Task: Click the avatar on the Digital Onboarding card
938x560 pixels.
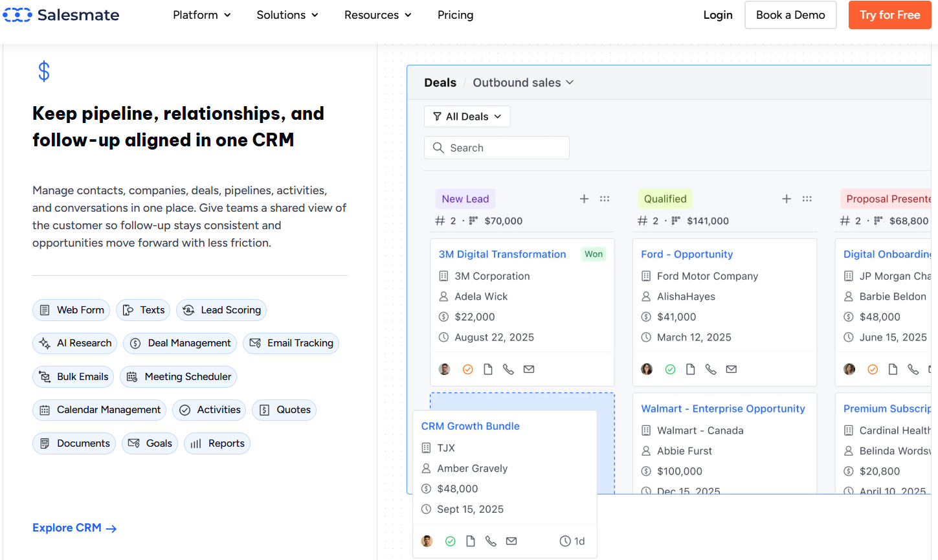Action: pyautogui.click(x=849, y=369)
